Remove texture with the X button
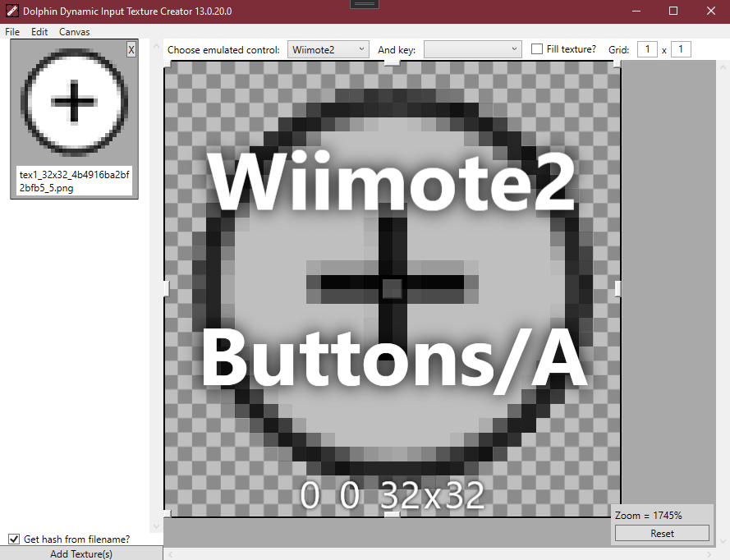730x560 pixels. point(131,50)
